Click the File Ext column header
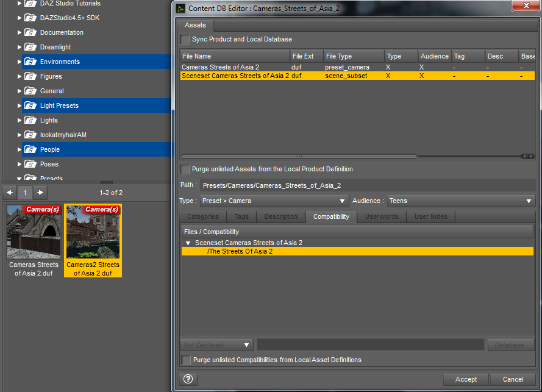Viewport: 542px width, 392px height. (307, 56)
